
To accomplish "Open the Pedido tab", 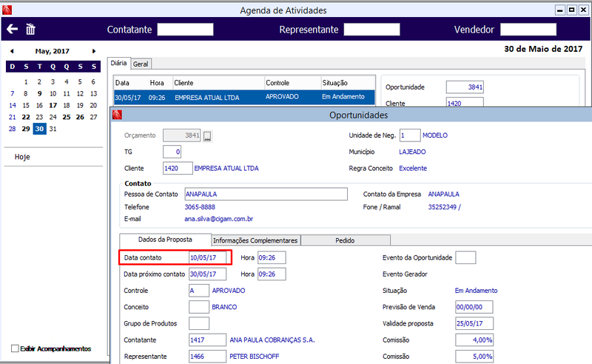I will point(345,240).
